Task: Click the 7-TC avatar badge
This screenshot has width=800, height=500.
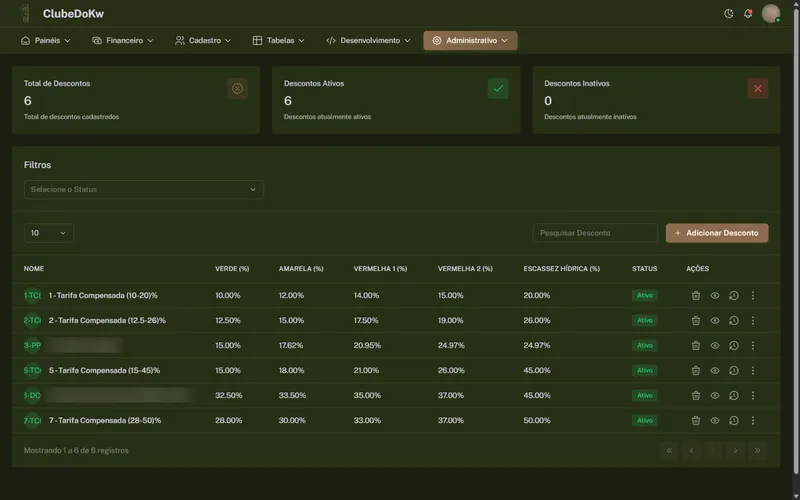Action: tap(32, 420)
